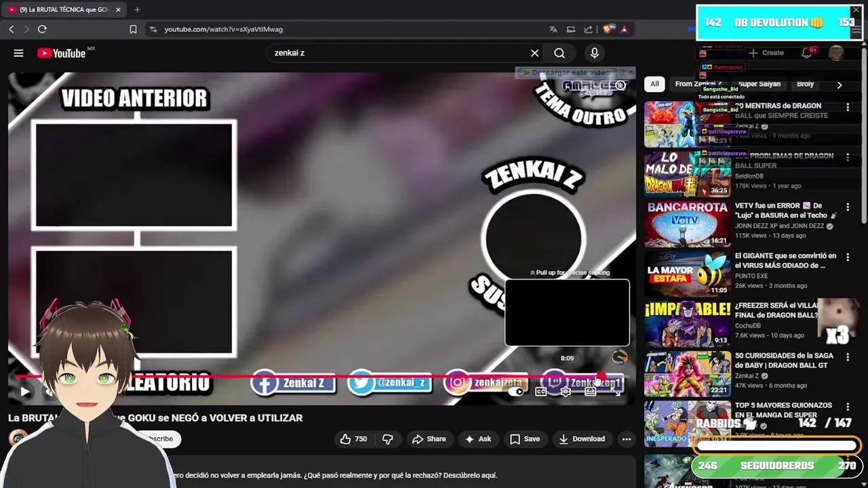Open the account avatar menu
This screenshot has width=868, height=488.
(x=836, y=53)
